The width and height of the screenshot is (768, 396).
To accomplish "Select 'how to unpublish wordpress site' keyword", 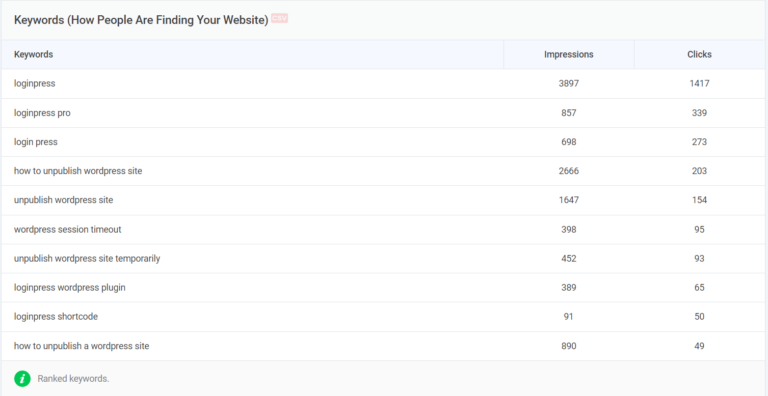I will pos(78,171).
